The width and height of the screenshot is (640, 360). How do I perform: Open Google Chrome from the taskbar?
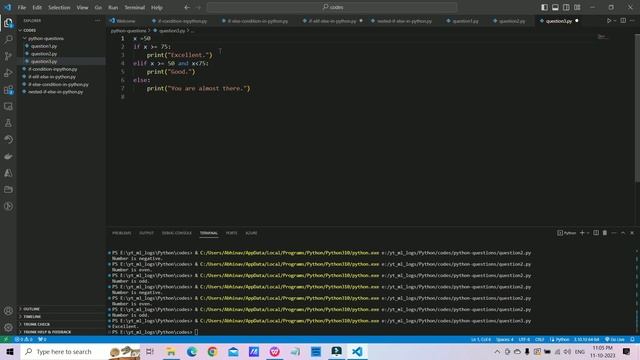coord(212,351)
